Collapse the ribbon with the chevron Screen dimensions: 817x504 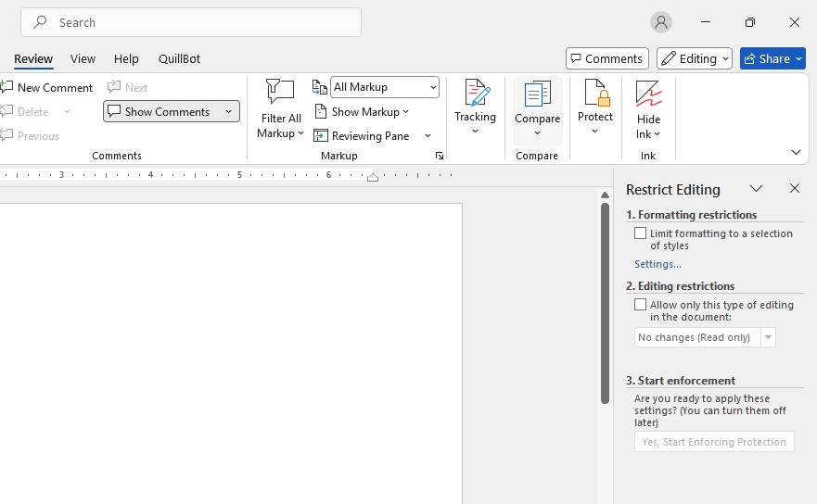pyautogui.click(x=796, y=152)
